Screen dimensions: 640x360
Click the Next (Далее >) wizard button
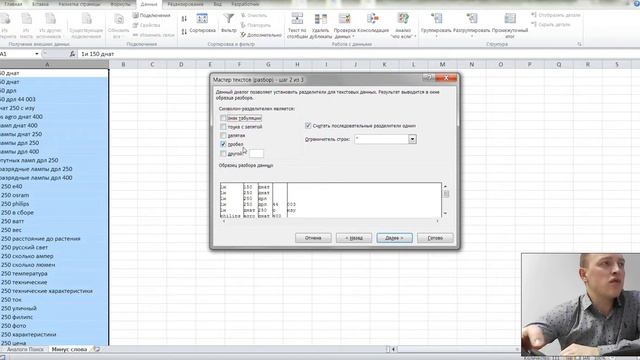pos(394,238)
